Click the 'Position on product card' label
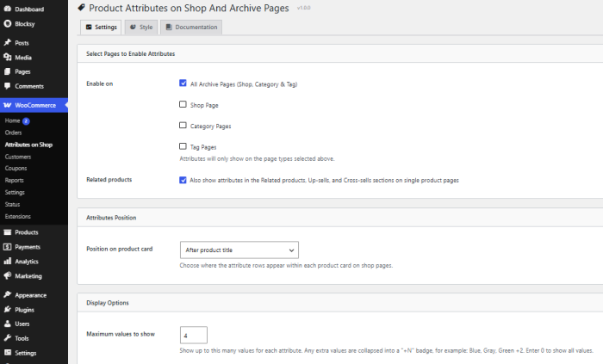603x364 pixels. pos(119,249)
